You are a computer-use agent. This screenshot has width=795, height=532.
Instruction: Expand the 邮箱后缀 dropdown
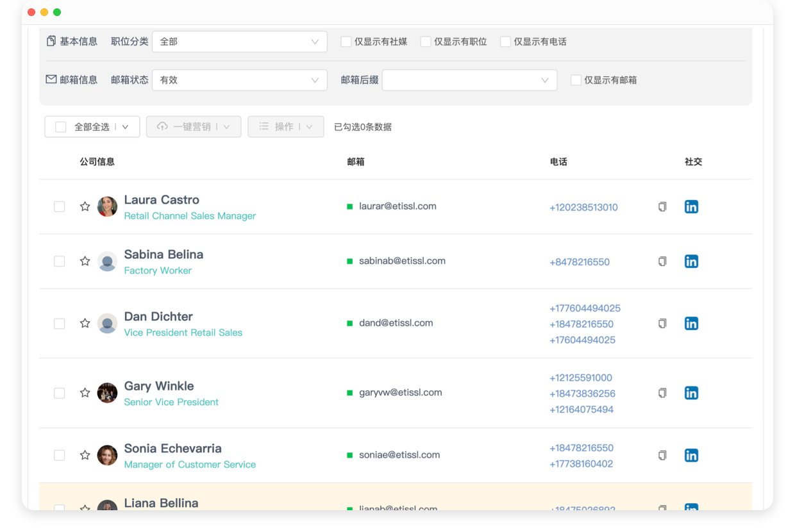pyautogui.click(x=469, y=79)
